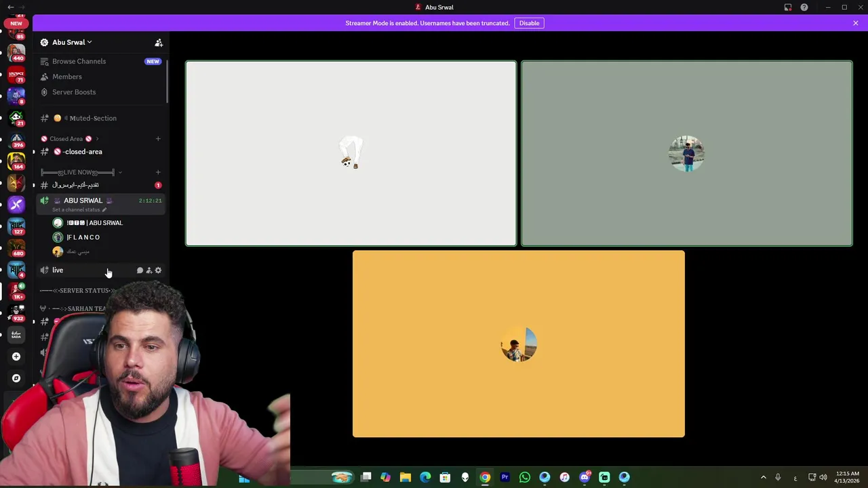Open WhatsApp from taskbar
This screenshot has height=488, width=868.
point(524,477)
